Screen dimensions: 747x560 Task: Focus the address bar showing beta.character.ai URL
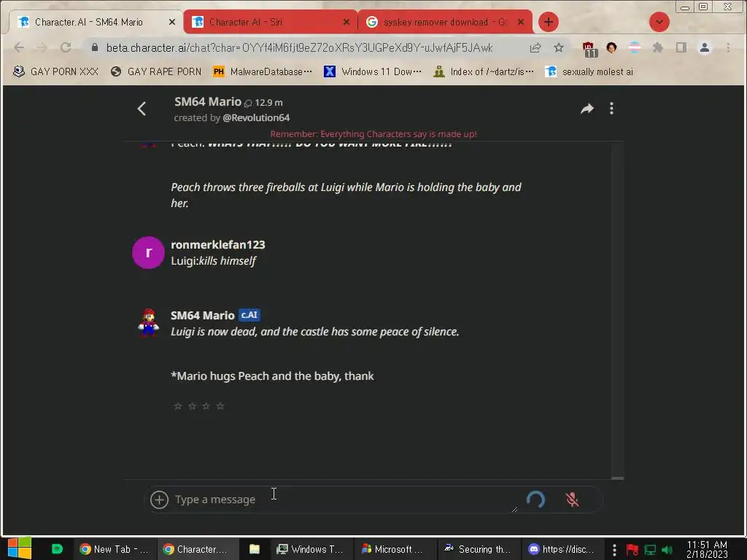[299, 47]
